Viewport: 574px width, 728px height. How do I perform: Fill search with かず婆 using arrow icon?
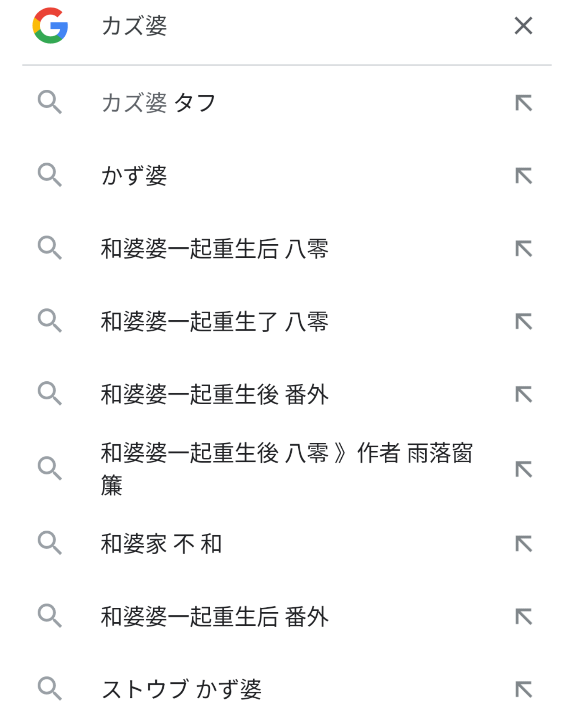coord(523,176)
